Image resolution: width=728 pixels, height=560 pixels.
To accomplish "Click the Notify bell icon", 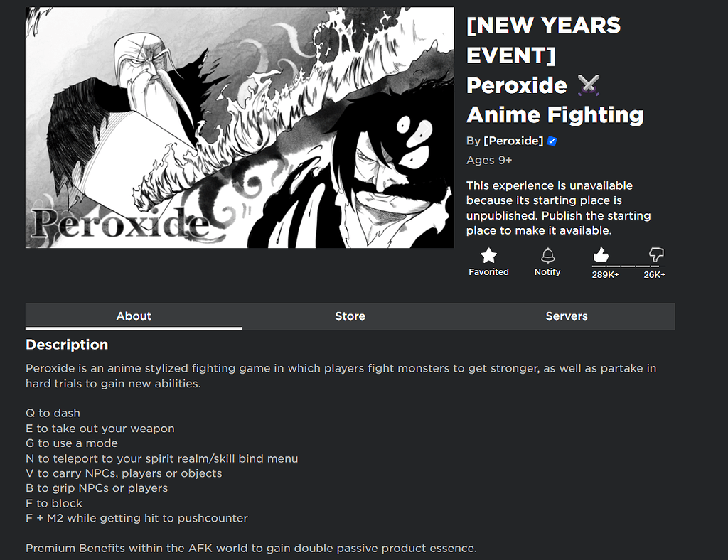I will (547, 256).
